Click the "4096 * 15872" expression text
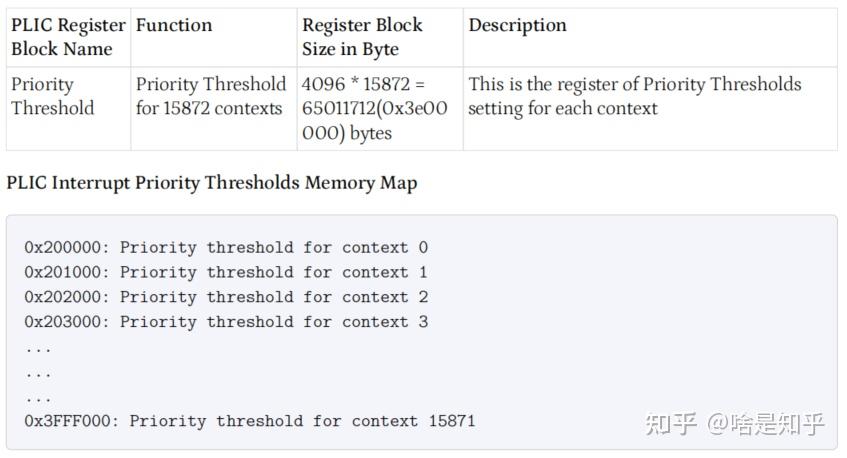Viewport: 847px width, 458px height. (x=362, y=84)
